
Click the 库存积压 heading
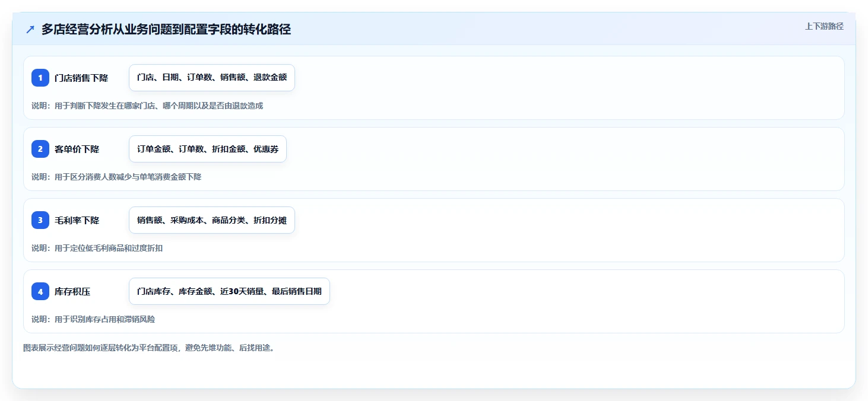72,291
